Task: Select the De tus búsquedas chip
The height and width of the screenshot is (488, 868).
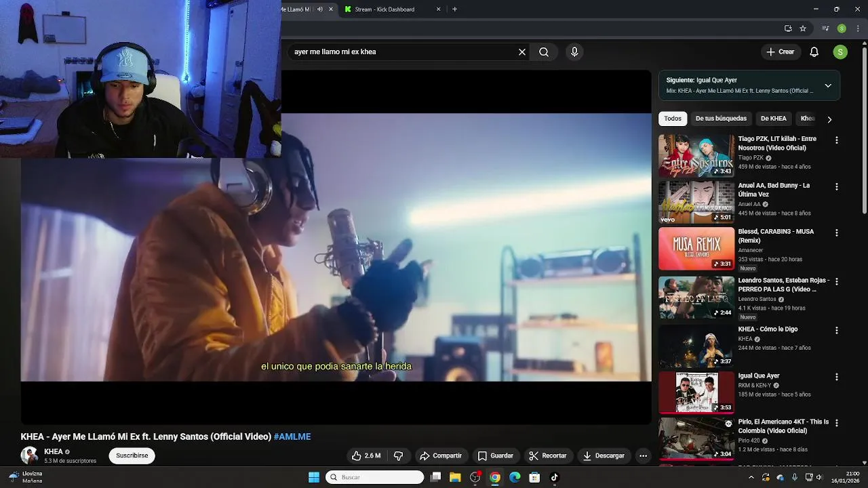Action: [721, 119]
